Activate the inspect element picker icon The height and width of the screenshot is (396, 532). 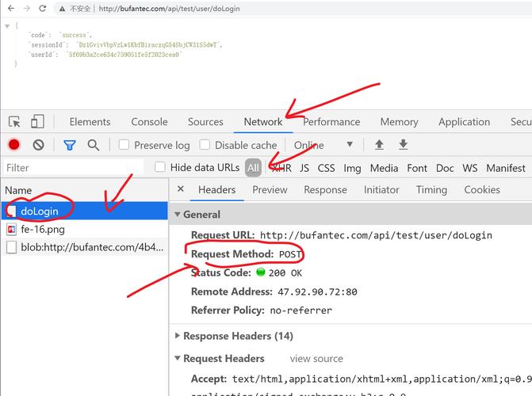(14, 121)
